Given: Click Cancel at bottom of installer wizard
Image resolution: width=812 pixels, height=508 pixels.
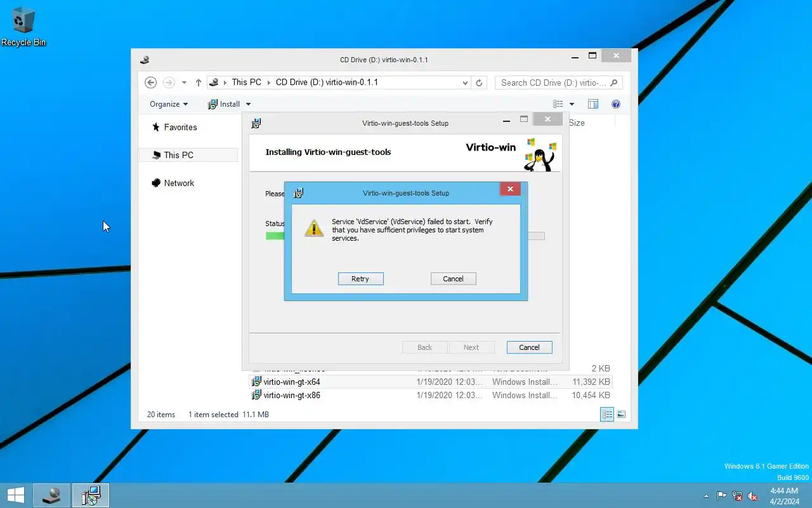Looking at the screenshot, I should [529, 347].
